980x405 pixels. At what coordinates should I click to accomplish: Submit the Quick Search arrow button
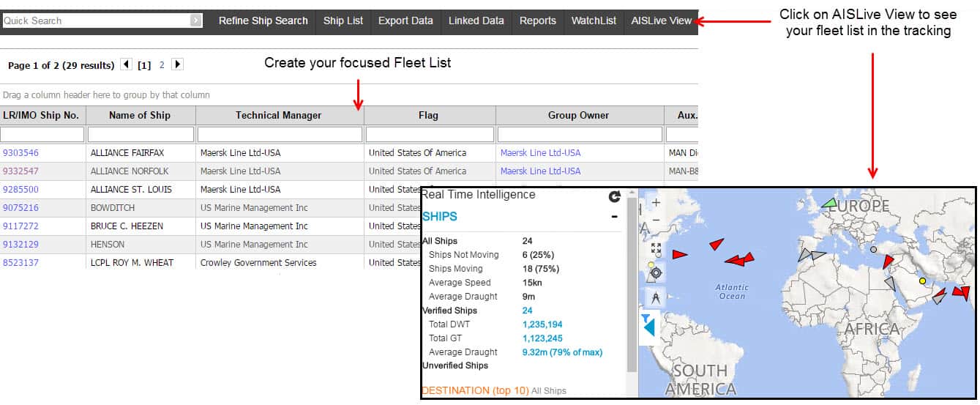[x=195, y=21]
